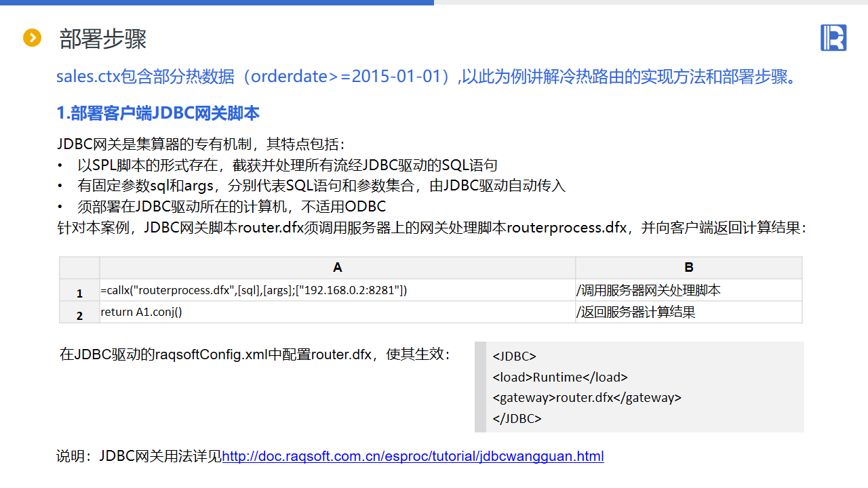Click the line JDBC网关是集算器的专有机制

point(201,144)
